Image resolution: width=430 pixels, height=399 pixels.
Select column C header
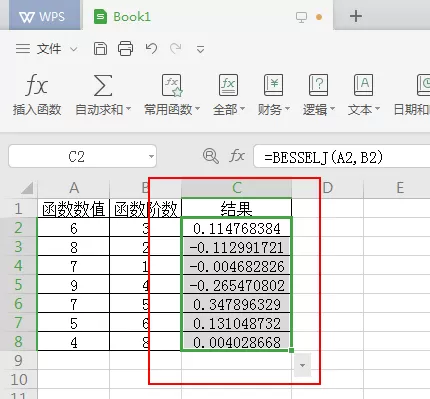coord(237,188)
